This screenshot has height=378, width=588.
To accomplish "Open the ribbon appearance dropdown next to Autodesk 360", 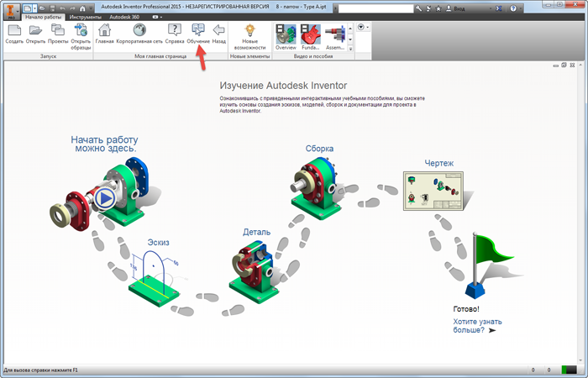I will click(158, 17).
